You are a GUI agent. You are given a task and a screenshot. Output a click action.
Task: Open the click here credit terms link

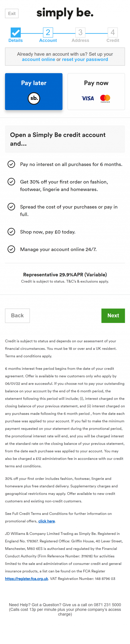coord(46,521)
